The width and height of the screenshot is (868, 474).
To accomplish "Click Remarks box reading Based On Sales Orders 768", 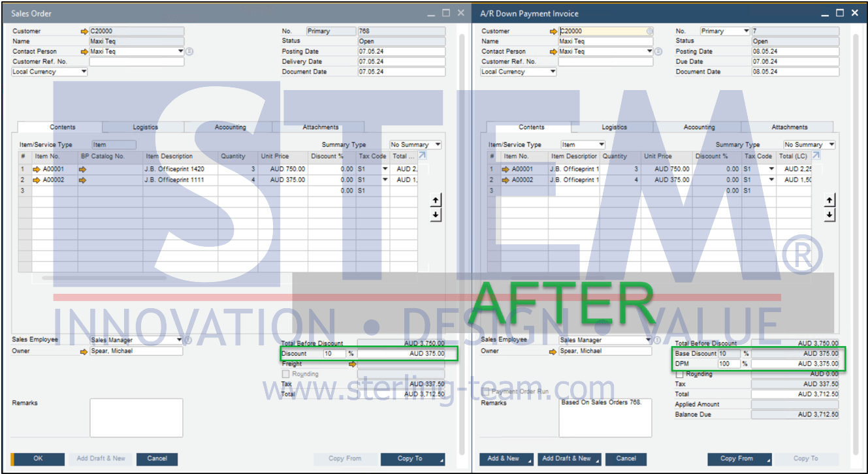I will [x=605, y=418].
